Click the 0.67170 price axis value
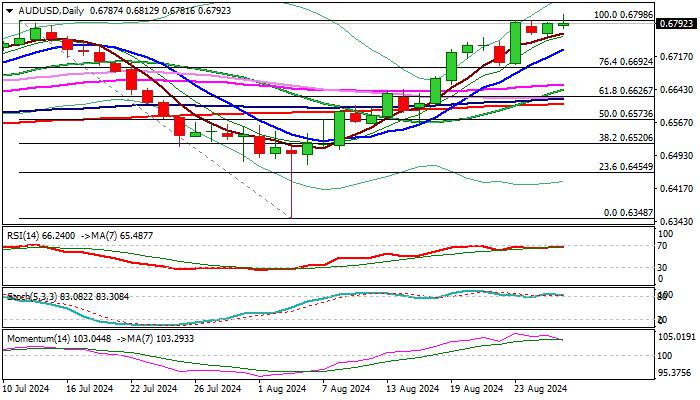This screenshot has width=700, height=400. click(x=676, y=57)
